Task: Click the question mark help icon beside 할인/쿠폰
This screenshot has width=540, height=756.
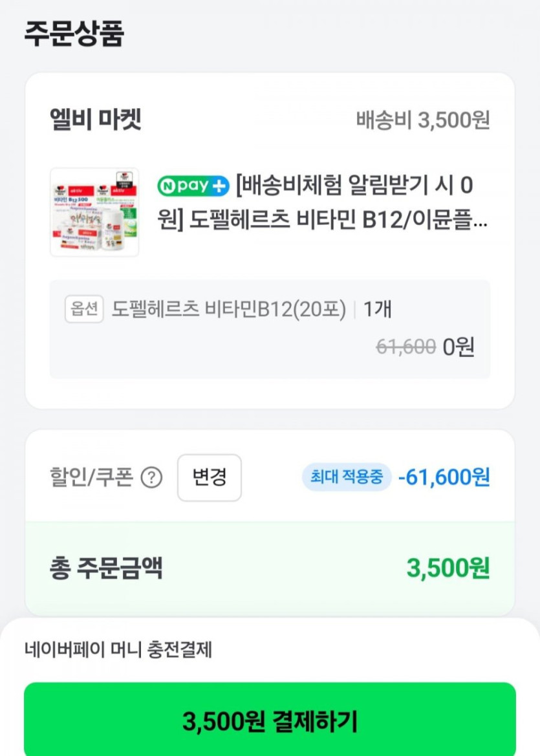Action: [x=151, y=478]
